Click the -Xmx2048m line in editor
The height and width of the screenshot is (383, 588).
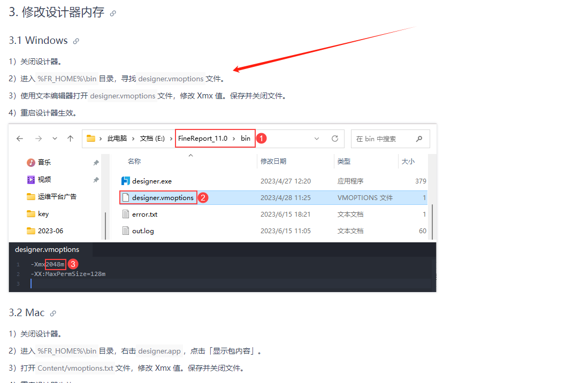48,264
